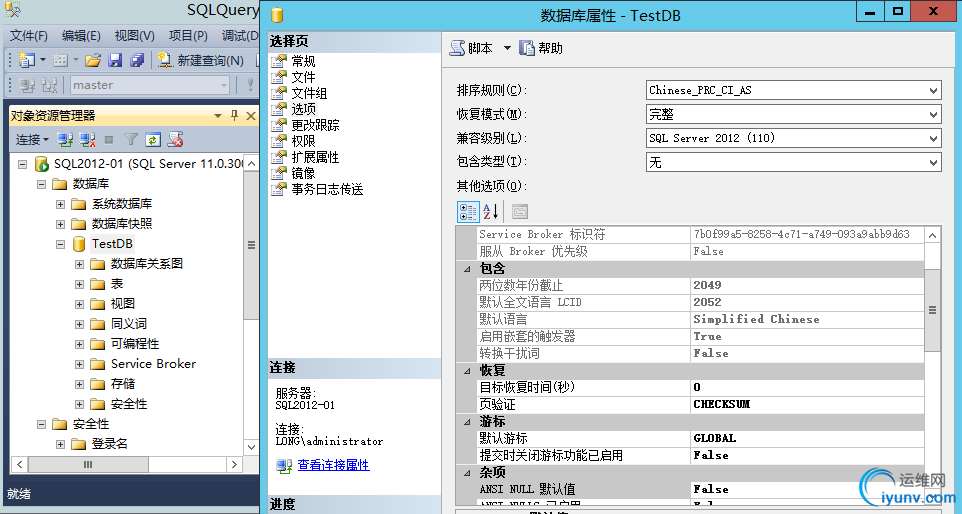Click the connect server icon in Object Explorer
This screenshot has width=962, height=514.
(66, 140)
